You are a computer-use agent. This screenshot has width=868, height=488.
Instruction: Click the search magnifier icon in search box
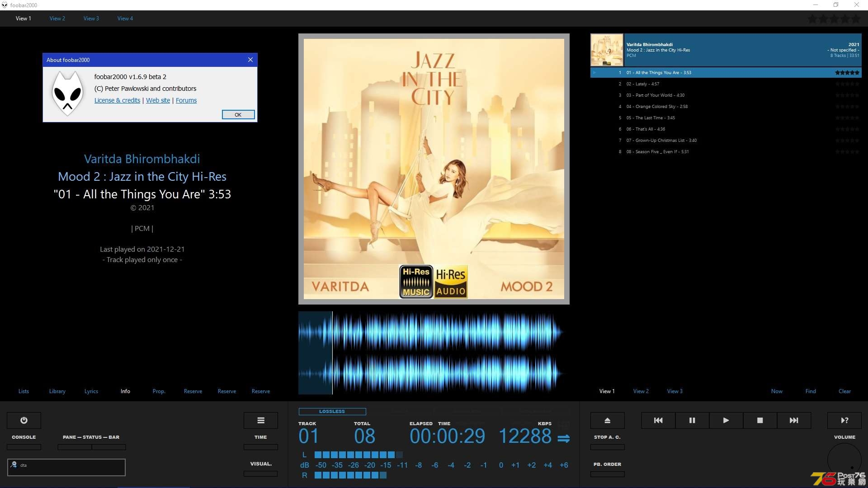point(14,465)
